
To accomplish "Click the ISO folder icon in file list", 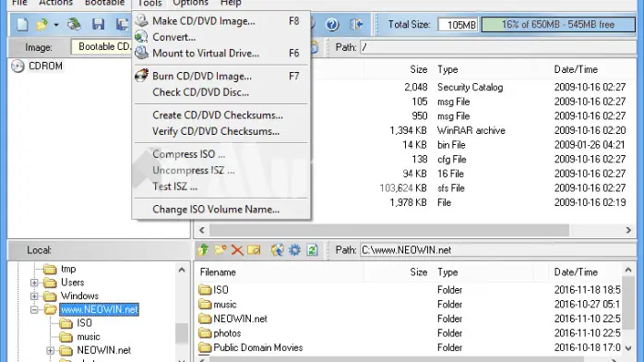I will click(205, 290).
